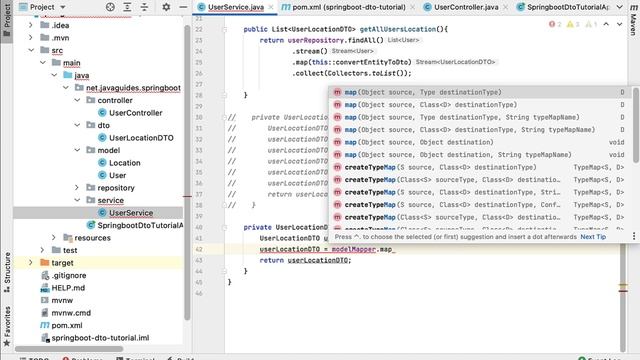The height and width of the screenshot is (360, 640).
Task: Click the completion popup scrollbar
Action: tap(635, 125)
